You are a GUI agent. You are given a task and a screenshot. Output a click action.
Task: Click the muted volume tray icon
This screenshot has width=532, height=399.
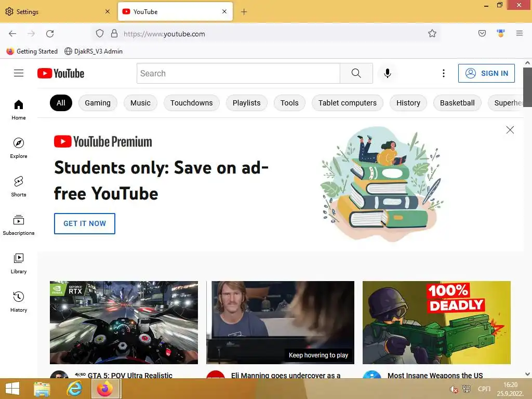coord(454,389)
